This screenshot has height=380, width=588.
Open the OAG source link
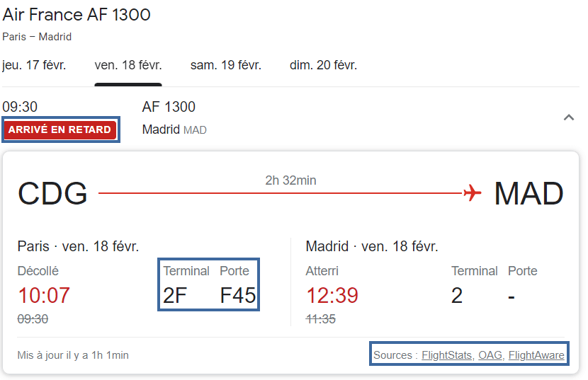[491, 355]
